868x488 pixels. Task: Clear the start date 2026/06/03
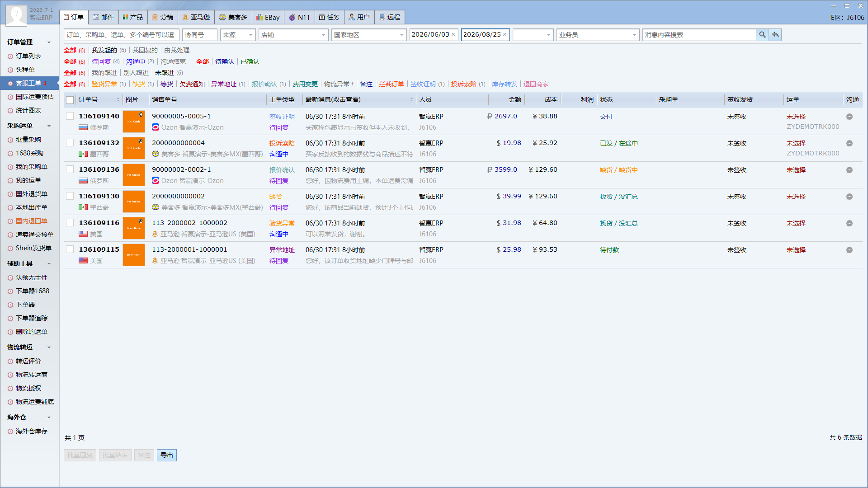tap(453, 35)
